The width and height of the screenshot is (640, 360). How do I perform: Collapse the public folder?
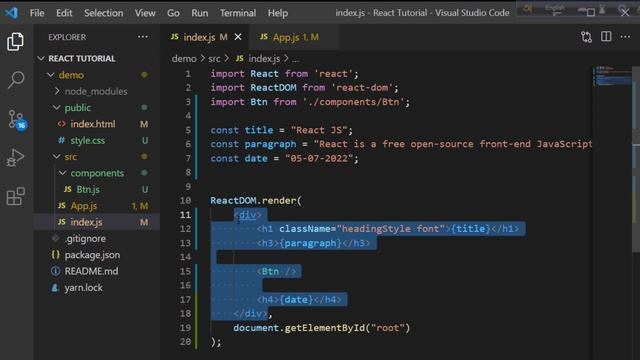56,107
